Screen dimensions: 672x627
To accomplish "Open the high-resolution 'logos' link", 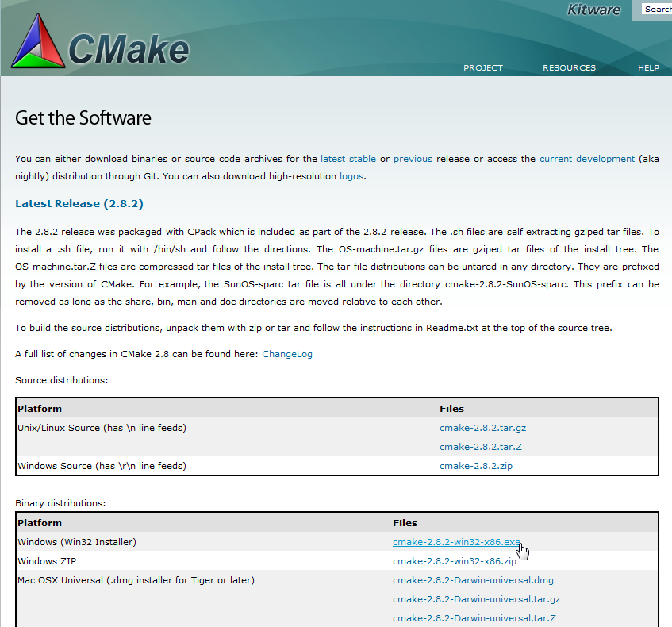I will coord(351,176).
